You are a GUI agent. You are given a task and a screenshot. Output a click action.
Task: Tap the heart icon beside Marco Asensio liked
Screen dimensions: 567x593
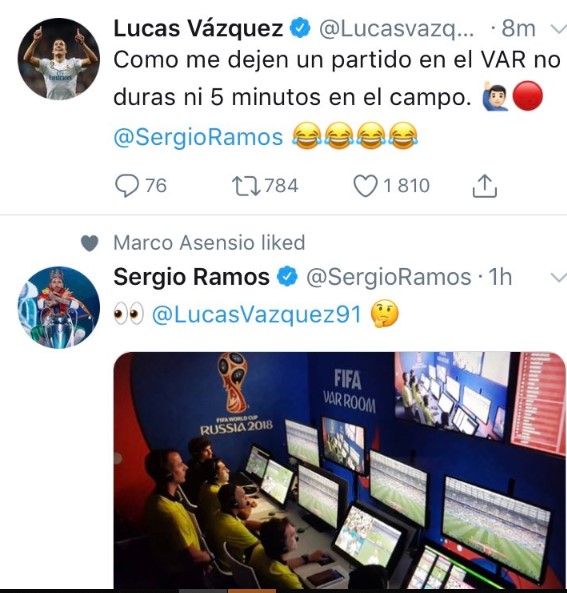coord(90,243)
